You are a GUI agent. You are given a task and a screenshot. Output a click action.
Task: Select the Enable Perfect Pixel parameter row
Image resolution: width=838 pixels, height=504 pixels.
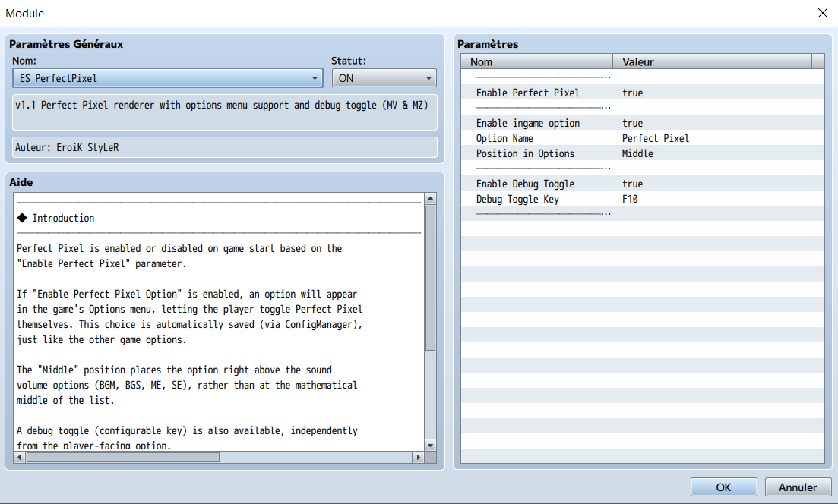[643, 93]
